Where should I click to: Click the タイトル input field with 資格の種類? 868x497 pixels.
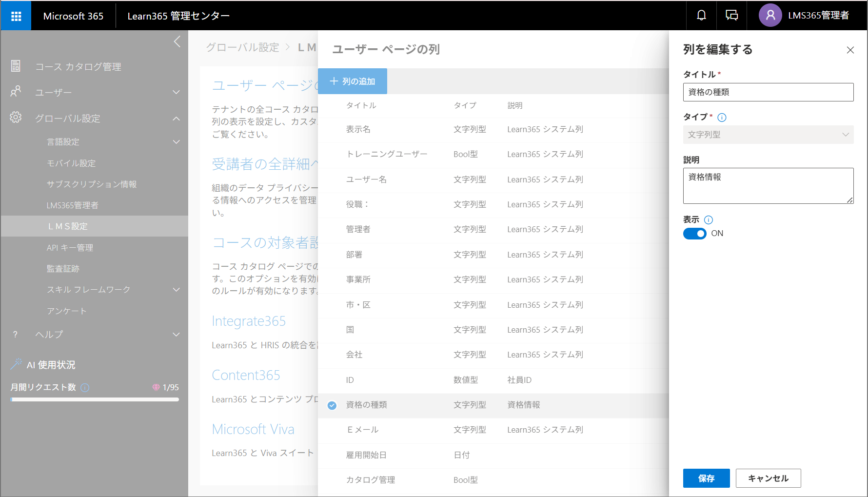coord(768,92)
